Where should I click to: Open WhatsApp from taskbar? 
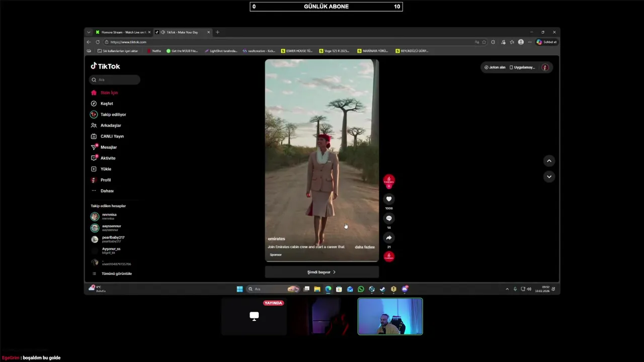361,289
